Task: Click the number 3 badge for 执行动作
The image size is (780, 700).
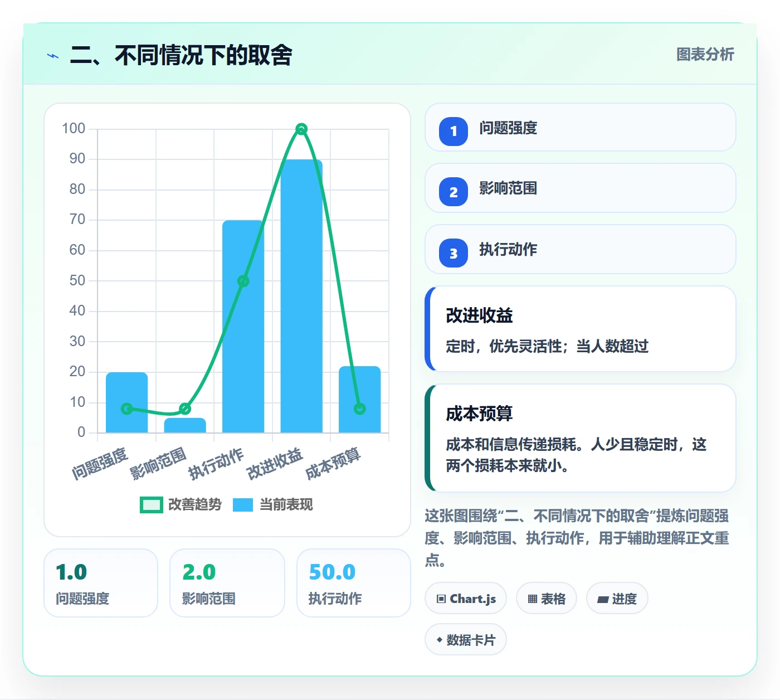Action: click(x=454, y=253)
